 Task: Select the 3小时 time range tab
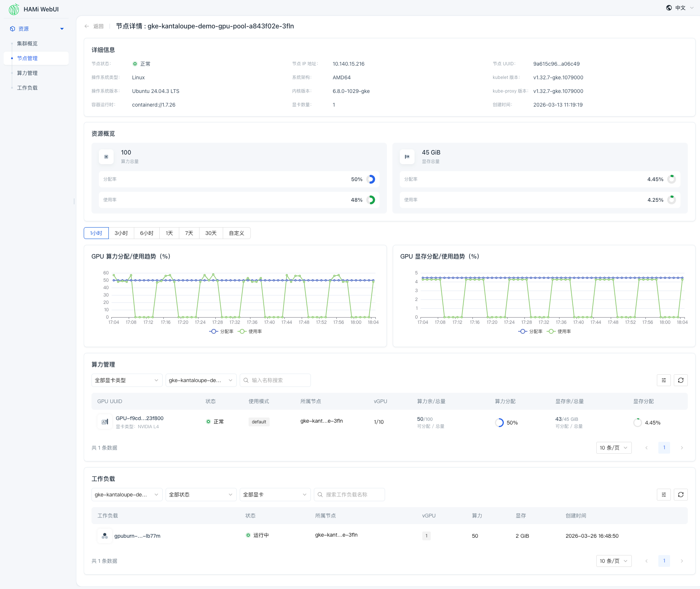[121, 233]
